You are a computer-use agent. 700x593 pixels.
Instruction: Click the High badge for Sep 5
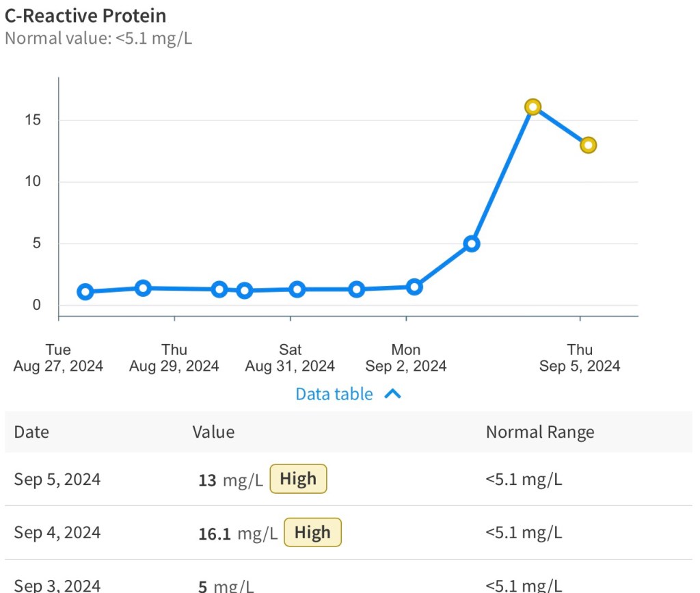click(298, 479)
